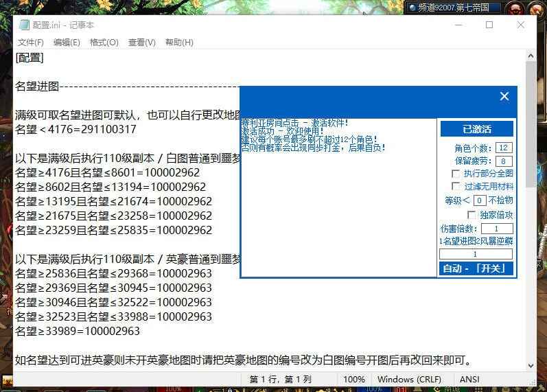Click the line 名望<4176=291100317
The width and height of the screenshot is (547, 392).
75,130
